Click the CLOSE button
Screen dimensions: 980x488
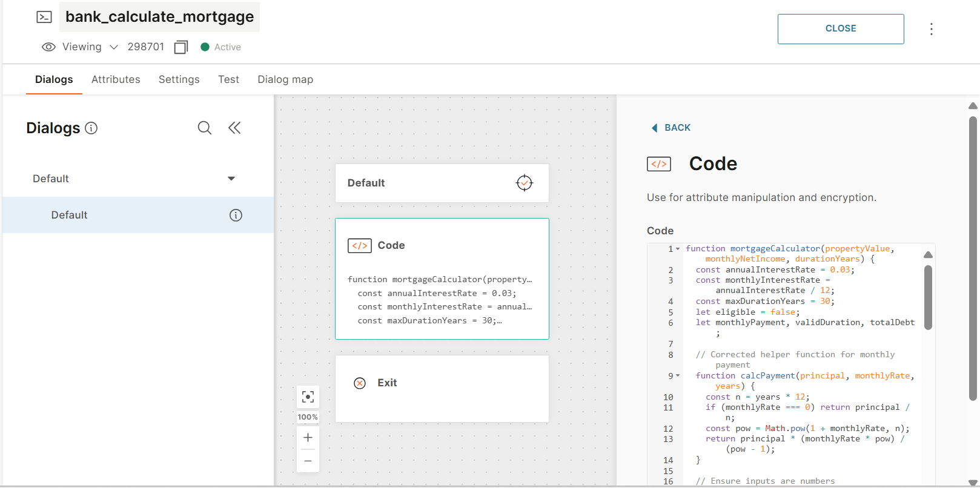coord(840,29)
